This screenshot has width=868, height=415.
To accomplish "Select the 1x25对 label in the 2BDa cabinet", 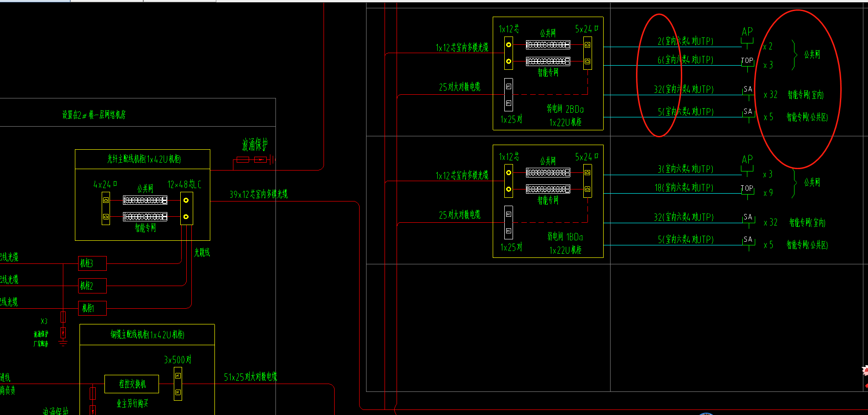I will coord(511,119).
